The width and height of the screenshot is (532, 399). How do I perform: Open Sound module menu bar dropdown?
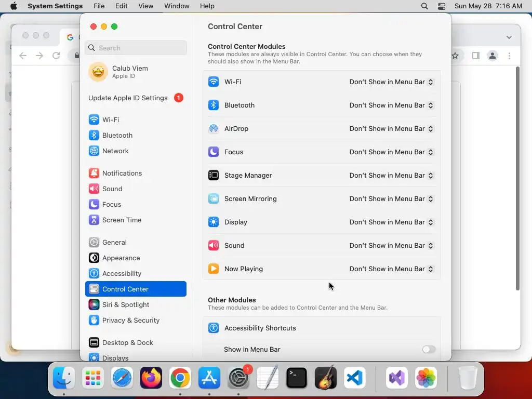[x=392, y=246]
